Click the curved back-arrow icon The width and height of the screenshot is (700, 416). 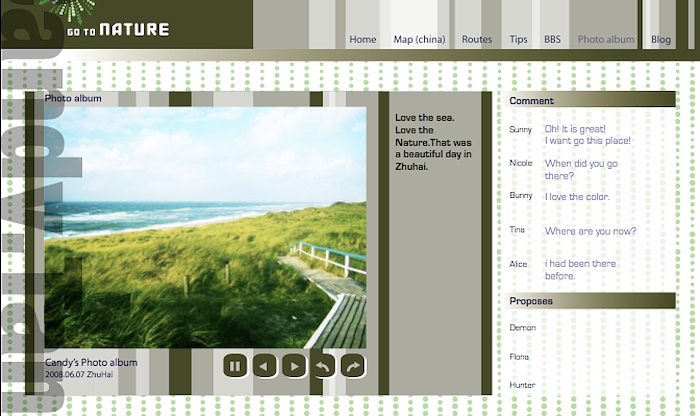[323, 366]
